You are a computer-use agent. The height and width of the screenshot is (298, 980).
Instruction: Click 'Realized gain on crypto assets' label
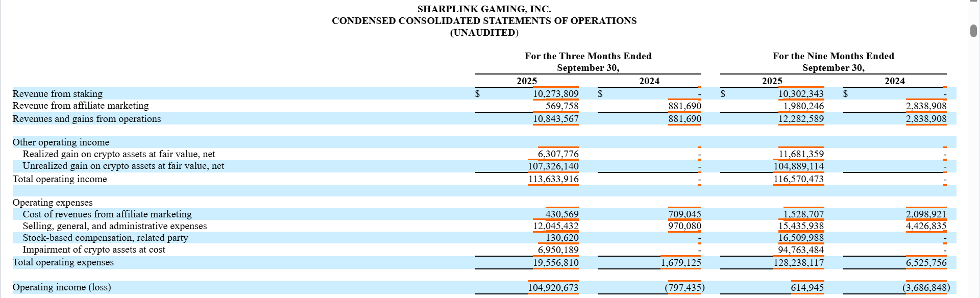point(118,154)
